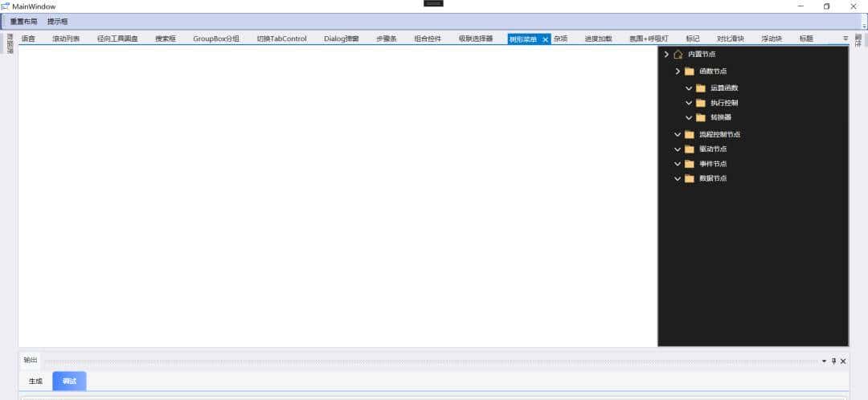Toggle the chevron of 数据节点
Viewport: 868px width, 400px height.
(x=678, y=178)
